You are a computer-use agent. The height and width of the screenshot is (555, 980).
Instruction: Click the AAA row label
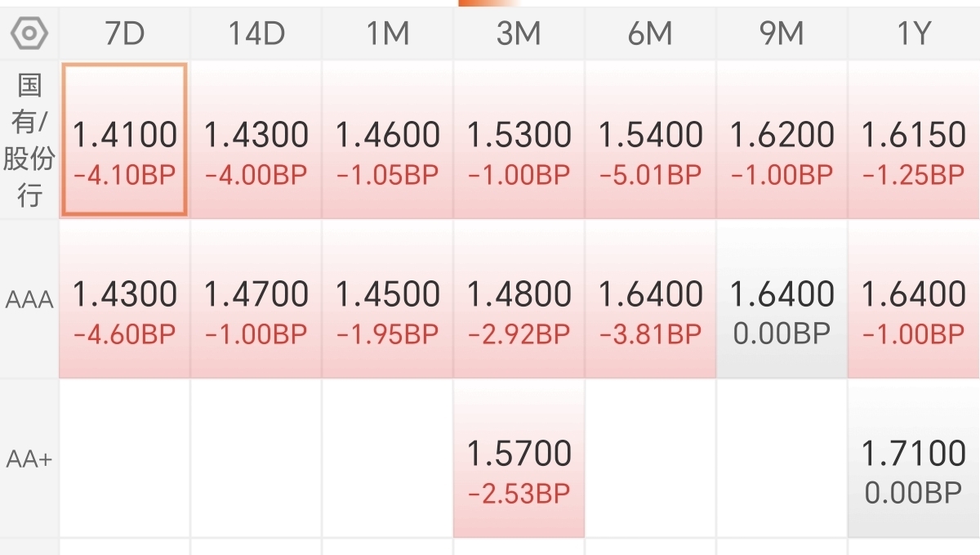29,299
